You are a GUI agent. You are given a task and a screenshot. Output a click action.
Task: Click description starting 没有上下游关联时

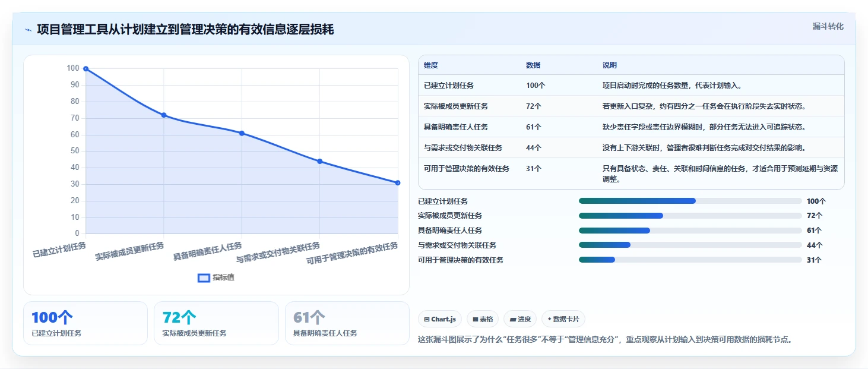click(704, 148)
